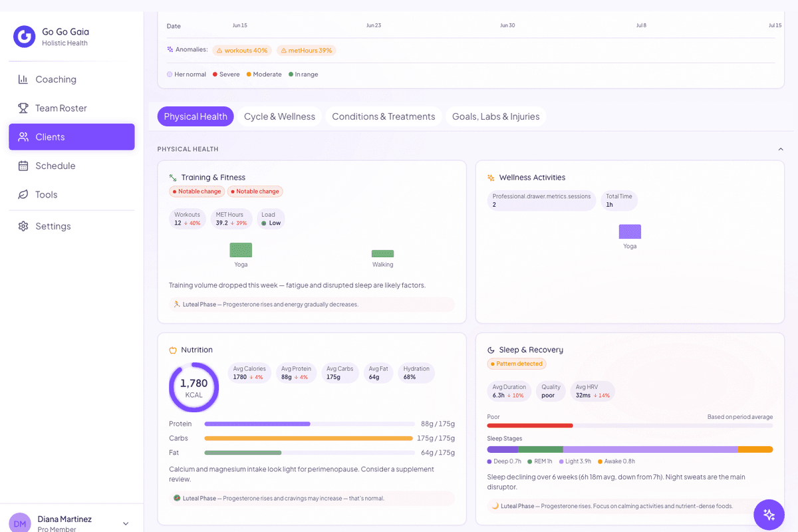This screenshot has width=798, height=532.
Task: Click the workouts 40% anomaly badge
Action: 242,51
